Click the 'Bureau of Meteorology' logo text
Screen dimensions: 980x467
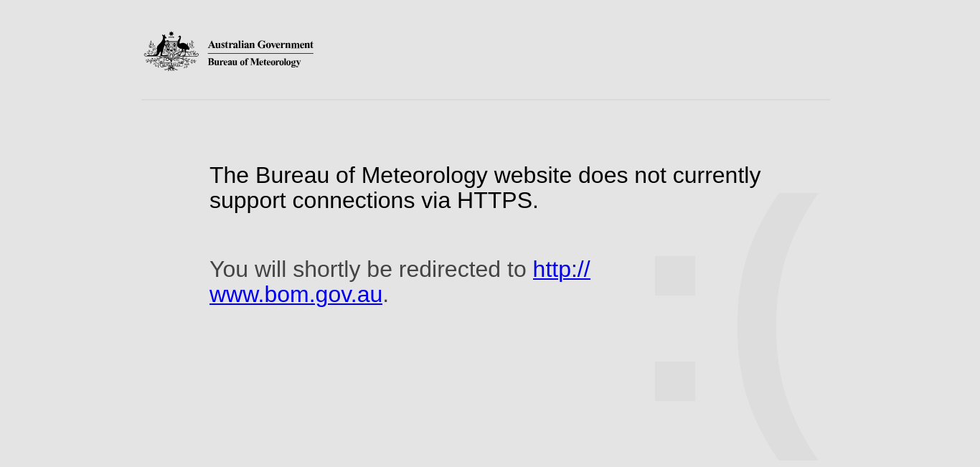pos(255,62)
